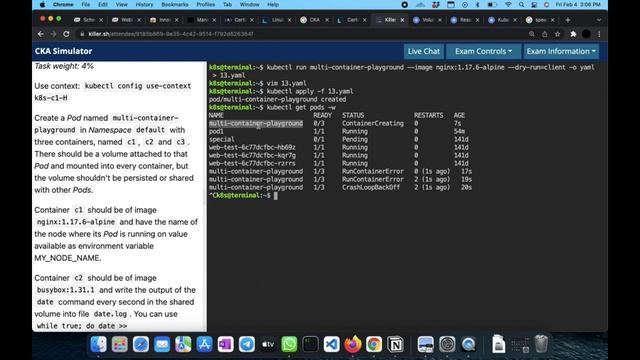Open the Terminal app in dock
Screen dimensions: 640x360
(311, 344)
